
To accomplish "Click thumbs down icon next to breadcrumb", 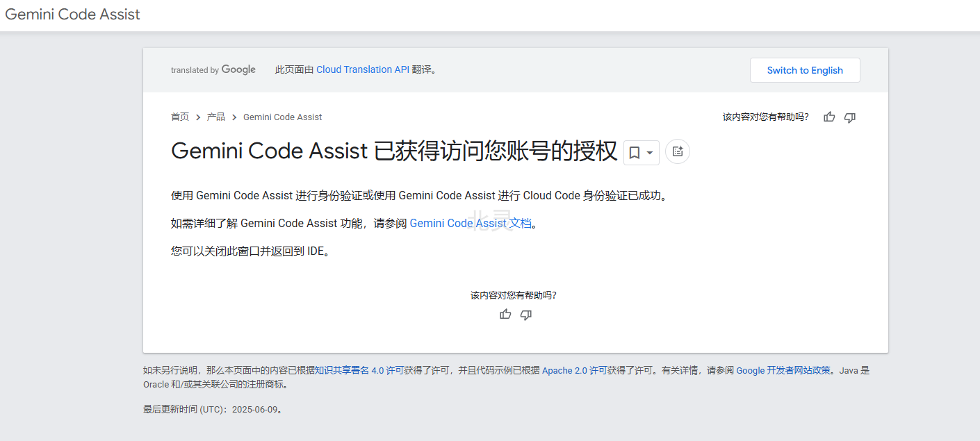I will pos(849,117).
